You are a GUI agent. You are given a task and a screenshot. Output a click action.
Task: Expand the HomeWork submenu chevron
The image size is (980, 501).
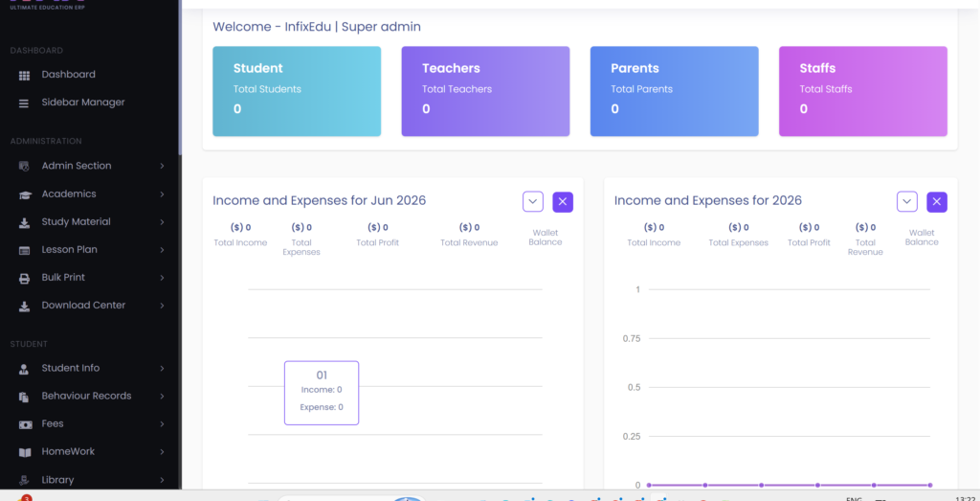point(162,451)
